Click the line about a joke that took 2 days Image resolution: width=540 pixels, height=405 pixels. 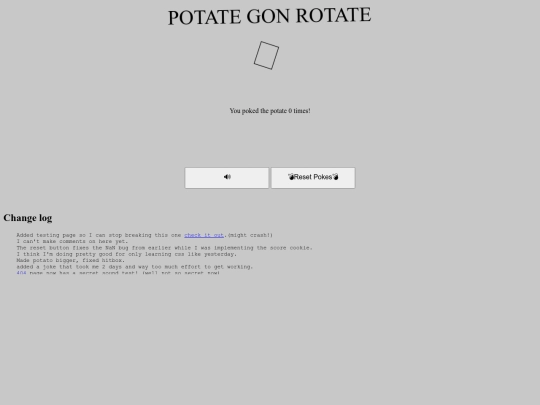135,267
